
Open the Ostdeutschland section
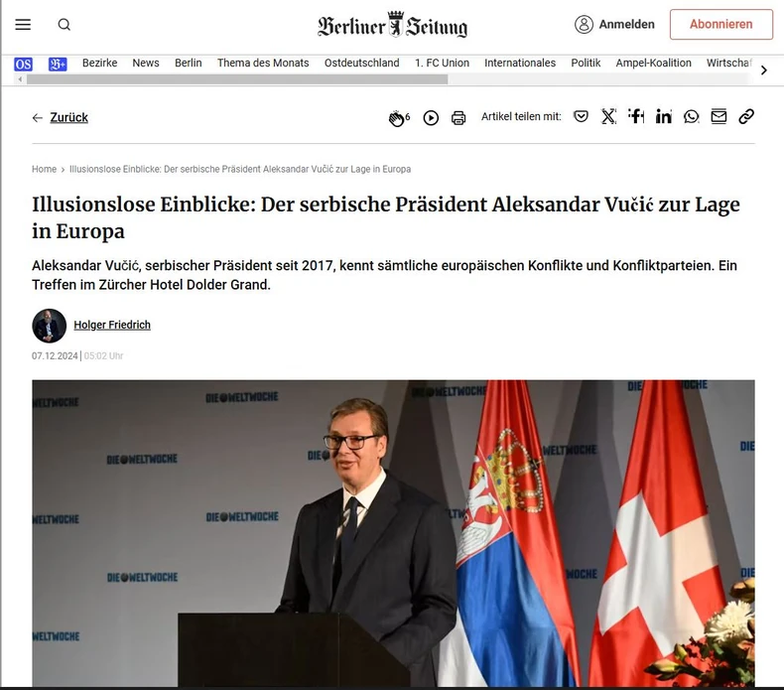tap(361, 64)
